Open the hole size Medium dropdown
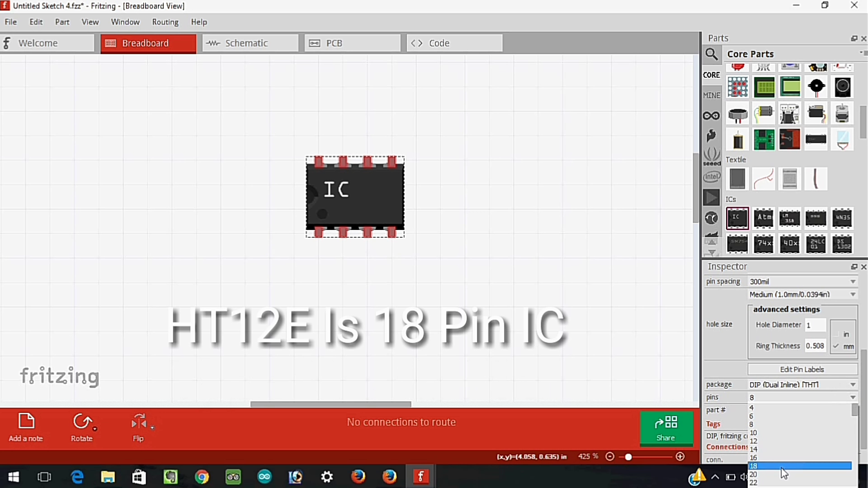 pyautogui.click(x=802, y=294)
